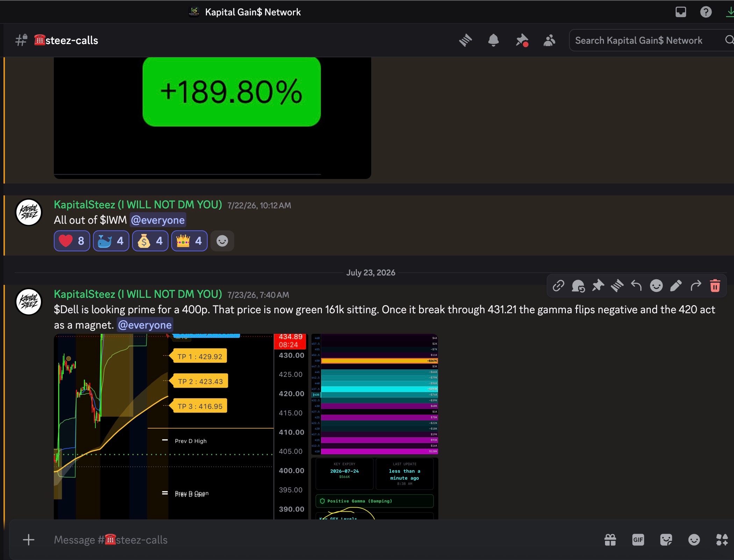Edit the $Dell message with pencil icon
The height and width of the screenshot is (560, 734).
click(x=676, y=286)
